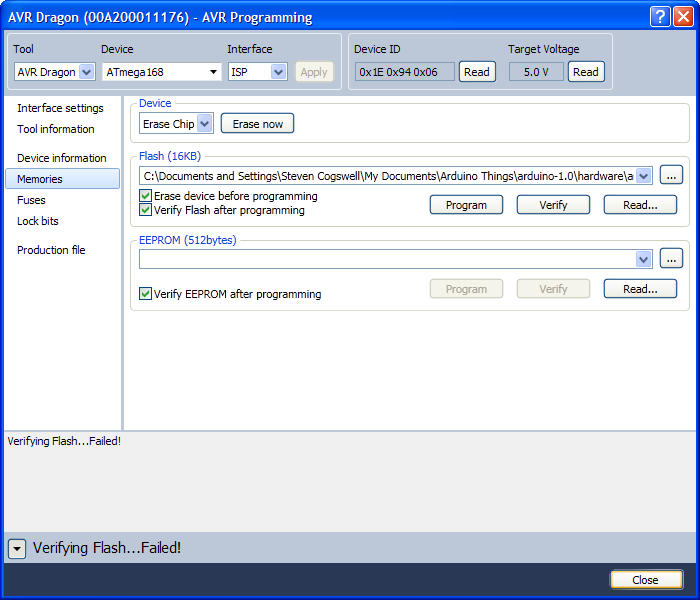Screen dimensions: 700x600
Task: Uncheck Verify Flash after programming
Action: 146,210
